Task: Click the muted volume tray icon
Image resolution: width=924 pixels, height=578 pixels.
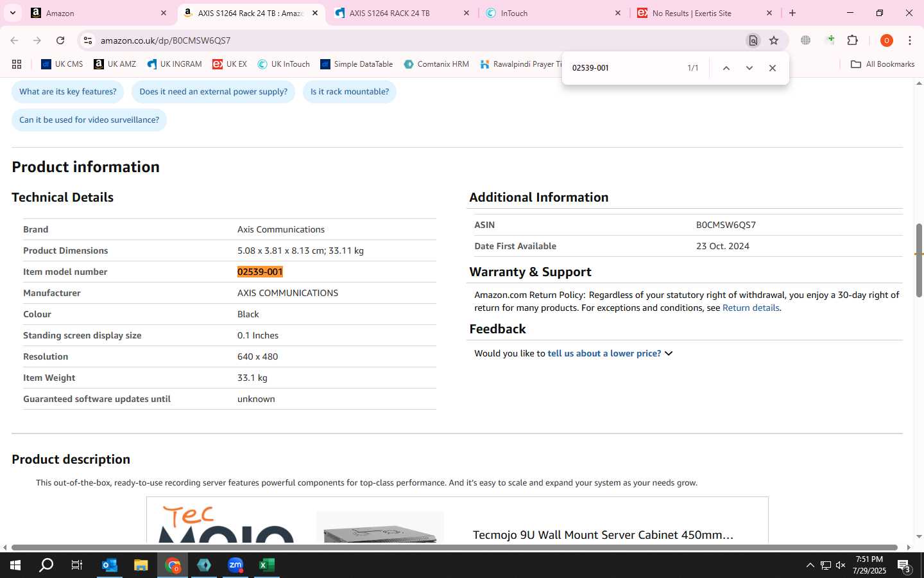Action: [x=841, y=565]
